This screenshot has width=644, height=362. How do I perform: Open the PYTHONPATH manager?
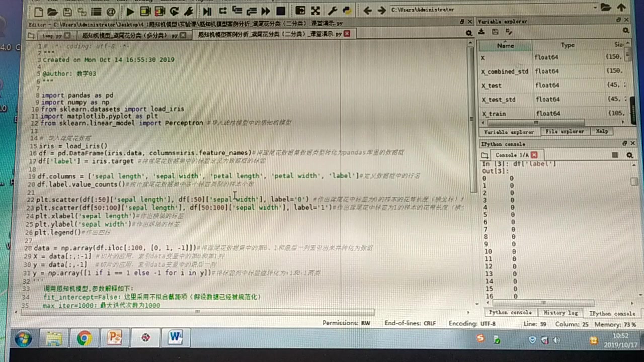click(x=347, y=11)
